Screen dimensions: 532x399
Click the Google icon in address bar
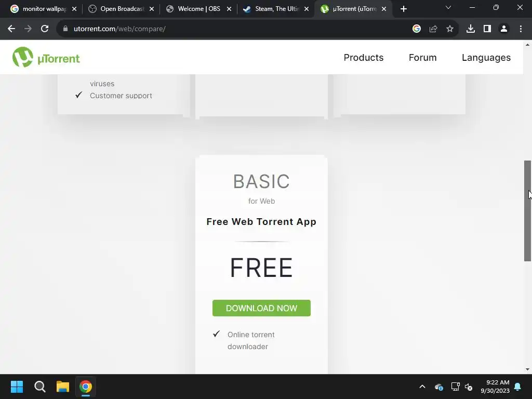(416, 29)
